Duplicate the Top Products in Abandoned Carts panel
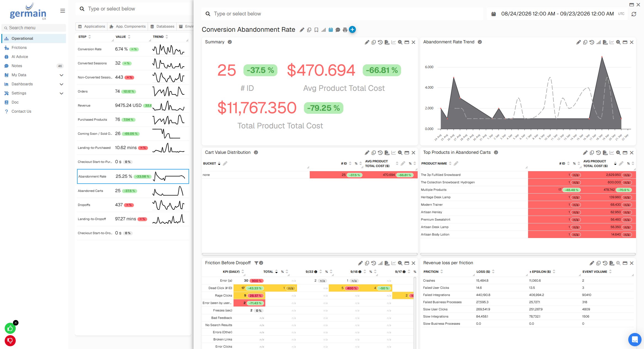This screenshot has width=644, height=349. point(592,153)
